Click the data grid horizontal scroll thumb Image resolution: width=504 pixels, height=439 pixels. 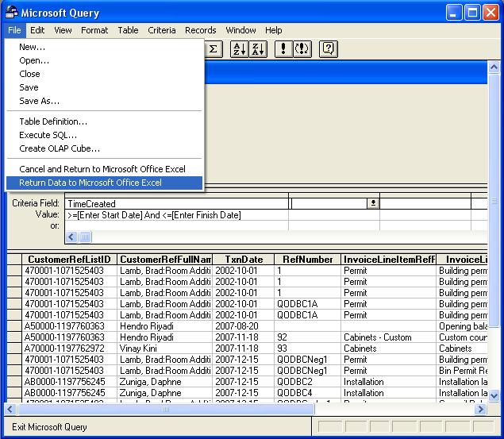[x=166, y=409]
